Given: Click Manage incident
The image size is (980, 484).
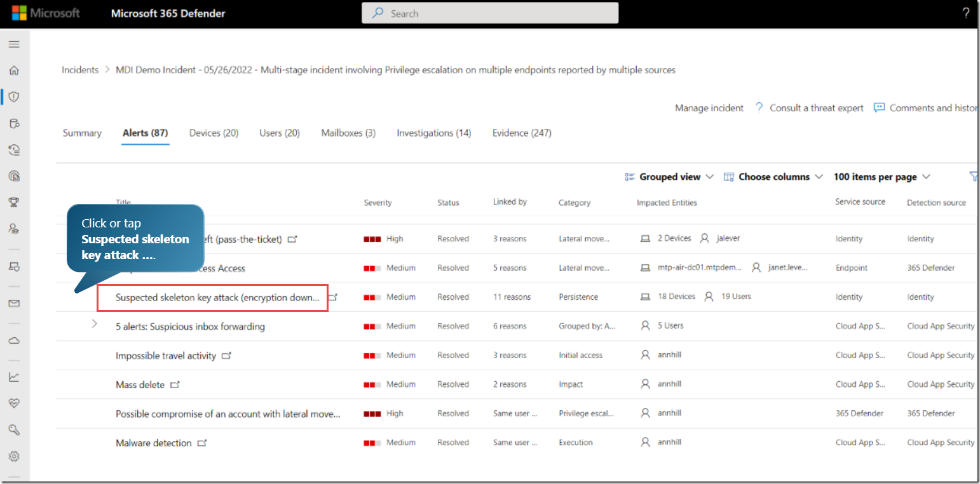Looking at the screenshot, I should pos(709,108).
